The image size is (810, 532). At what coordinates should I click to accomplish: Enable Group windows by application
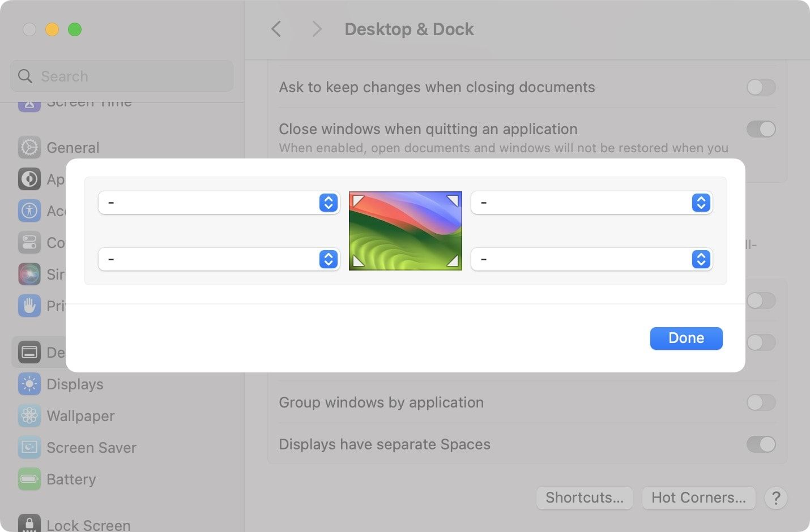pyautogui.click(x=761, y=402)
